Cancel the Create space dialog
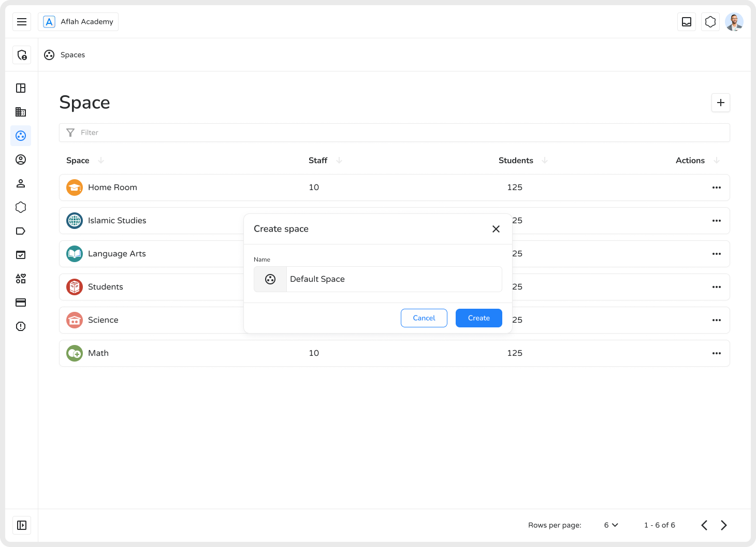Image resolution: width=756 pixels, height=547 pixels. (x=424, y=318)
